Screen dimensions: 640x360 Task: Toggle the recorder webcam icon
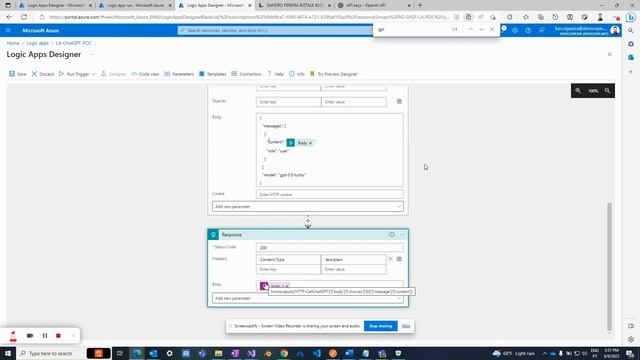tap(30, 336)
